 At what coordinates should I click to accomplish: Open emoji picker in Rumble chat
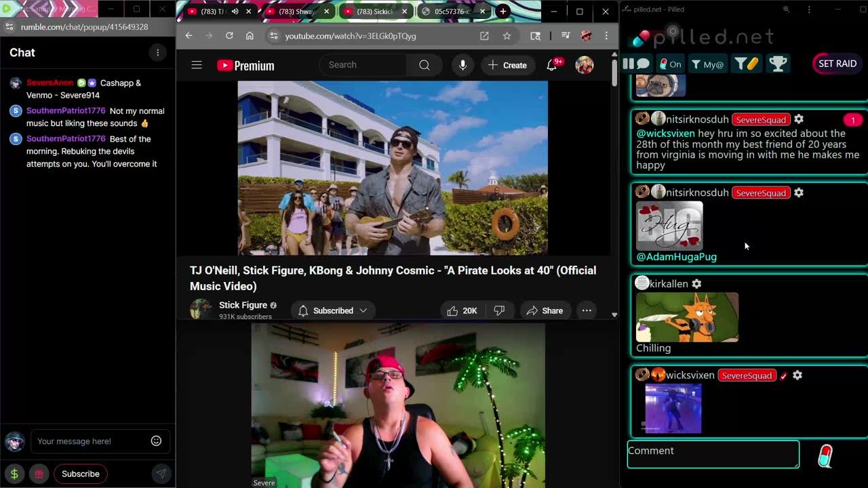click(x=156, y=441)
